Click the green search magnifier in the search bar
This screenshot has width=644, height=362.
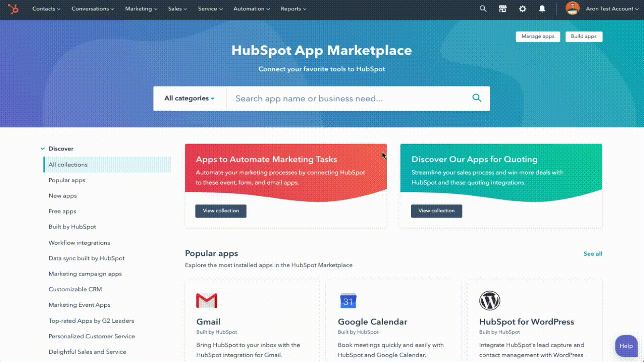pos(477,98)
